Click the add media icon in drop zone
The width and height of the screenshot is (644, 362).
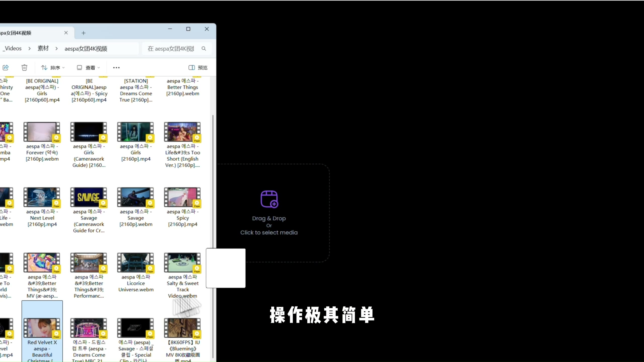(x=269, y=199)
